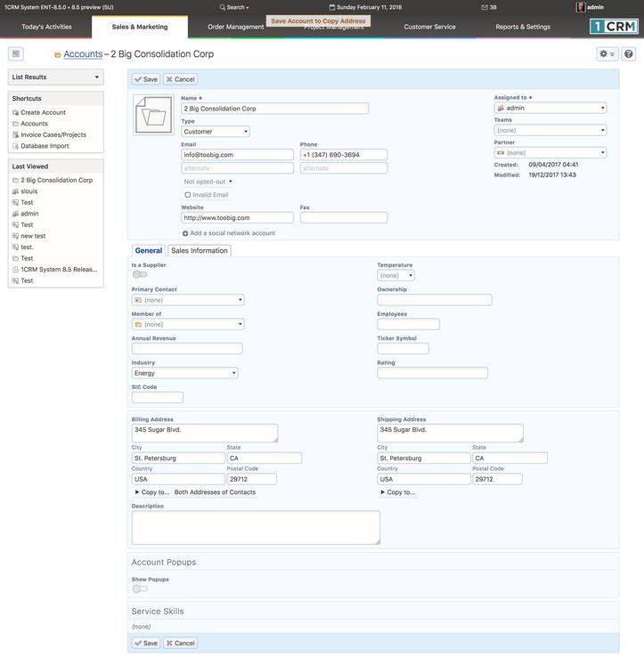The height and width of the screenshot is (657, 644).
Task: Click the Invoice Cases/Projects shortcut icon
Action: pyautogui.click(x=15, y=134)
